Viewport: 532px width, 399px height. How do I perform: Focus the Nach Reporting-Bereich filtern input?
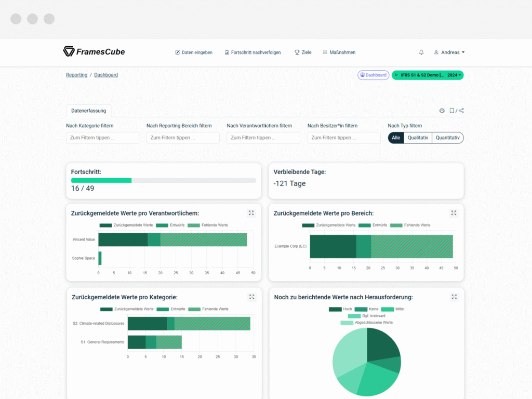183,138
